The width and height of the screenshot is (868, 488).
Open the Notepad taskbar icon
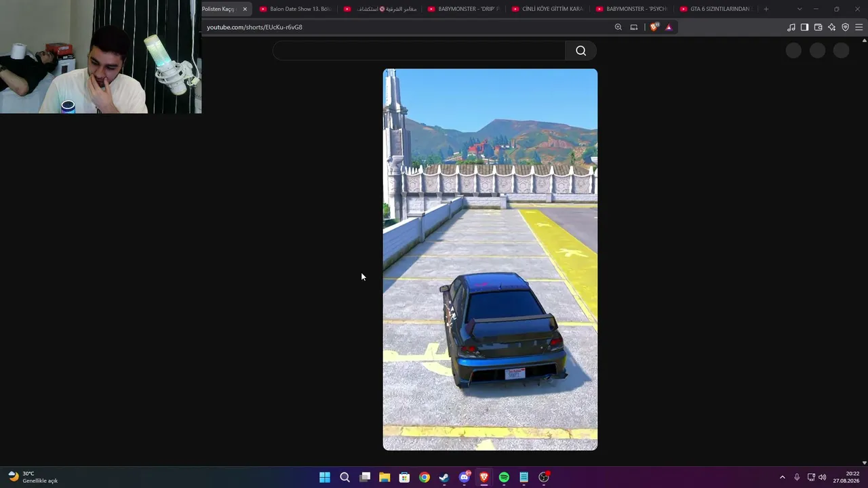tap(524, 477)
